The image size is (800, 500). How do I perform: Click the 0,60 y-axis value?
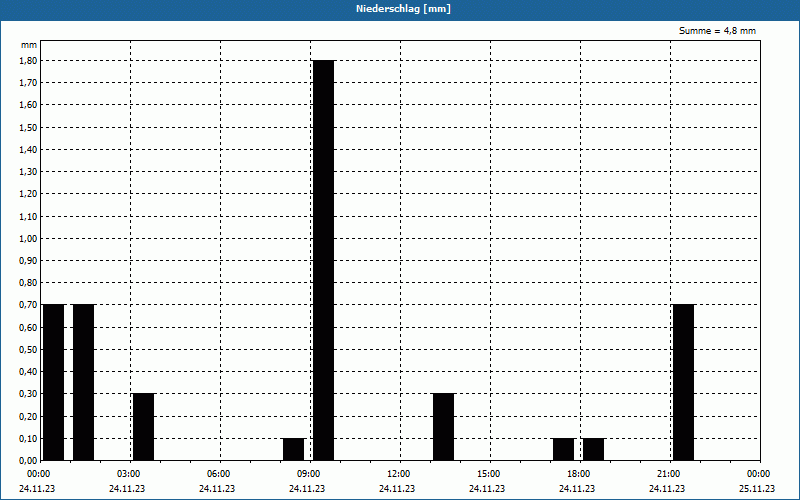tap(29, 328)
